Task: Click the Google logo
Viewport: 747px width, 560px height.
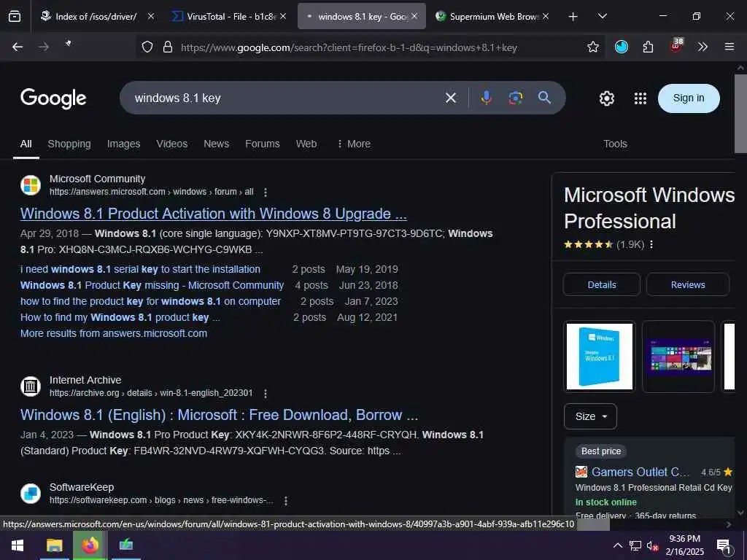Action: [53, 98]
